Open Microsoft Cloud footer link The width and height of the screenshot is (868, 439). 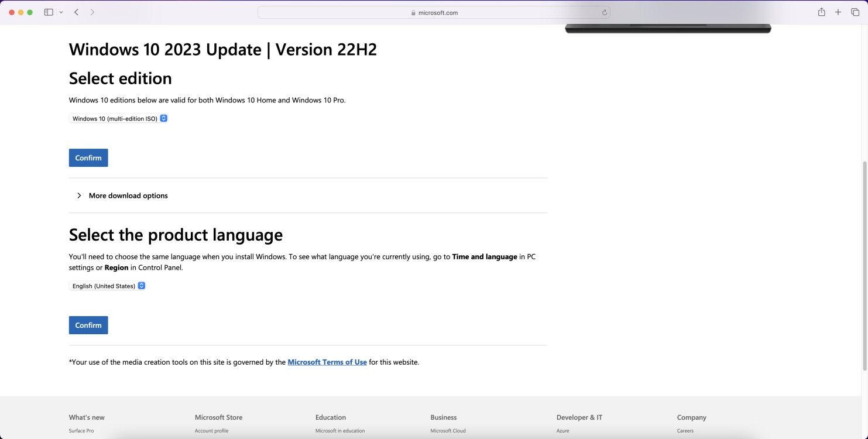click(448, 431)
